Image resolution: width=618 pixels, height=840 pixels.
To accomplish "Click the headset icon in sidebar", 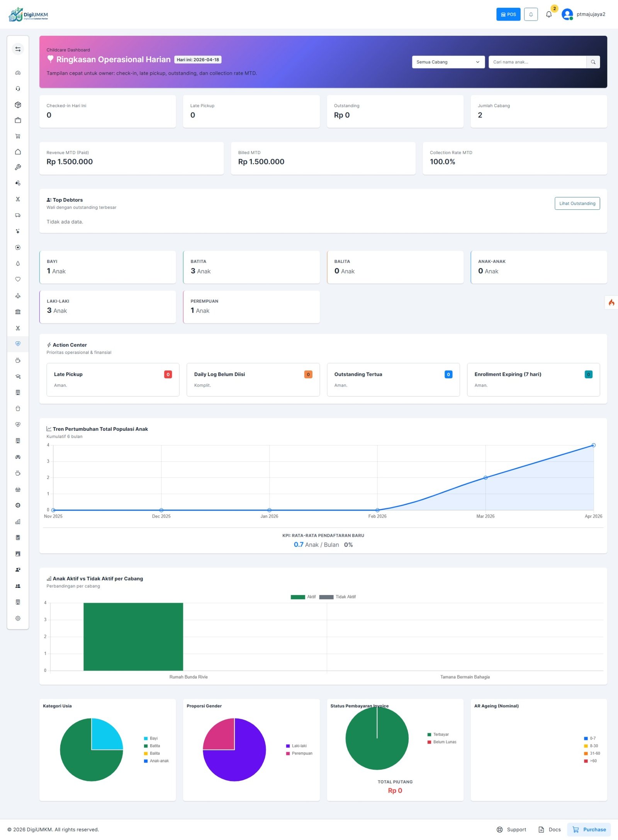I will click(18, 89).
